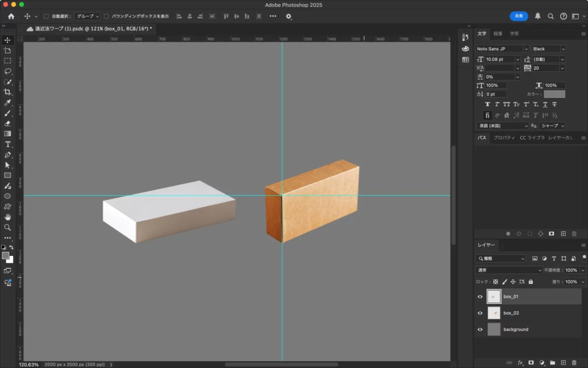Select the Zoom tool in toolbar
Image resolution: width=588 pixels, height=368 pixels.
(x=8, y=227)
